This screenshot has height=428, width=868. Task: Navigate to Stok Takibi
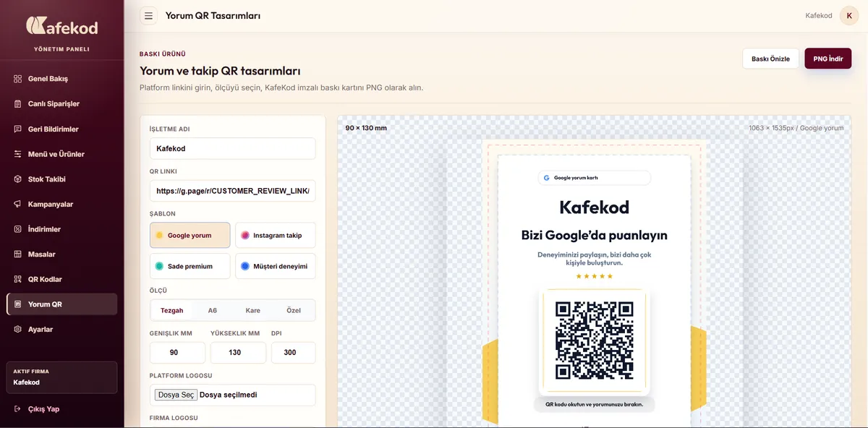click(61, 179)
